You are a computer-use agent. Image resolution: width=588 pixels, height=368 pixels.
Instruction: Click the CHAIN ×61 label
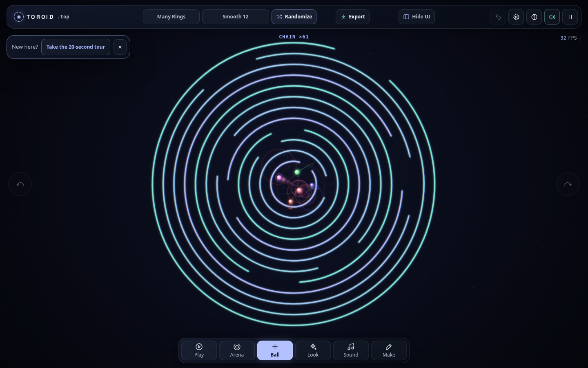point(294,37)
